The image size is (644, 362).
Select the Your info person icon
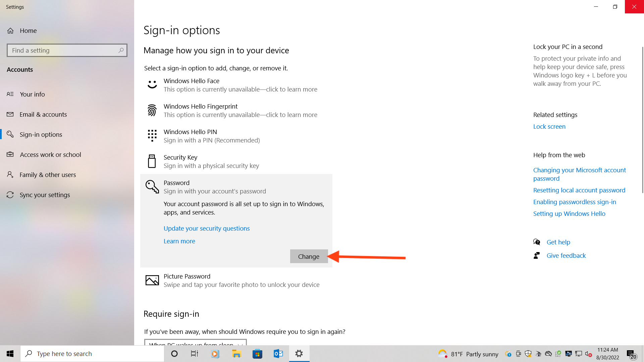point(10,94)
